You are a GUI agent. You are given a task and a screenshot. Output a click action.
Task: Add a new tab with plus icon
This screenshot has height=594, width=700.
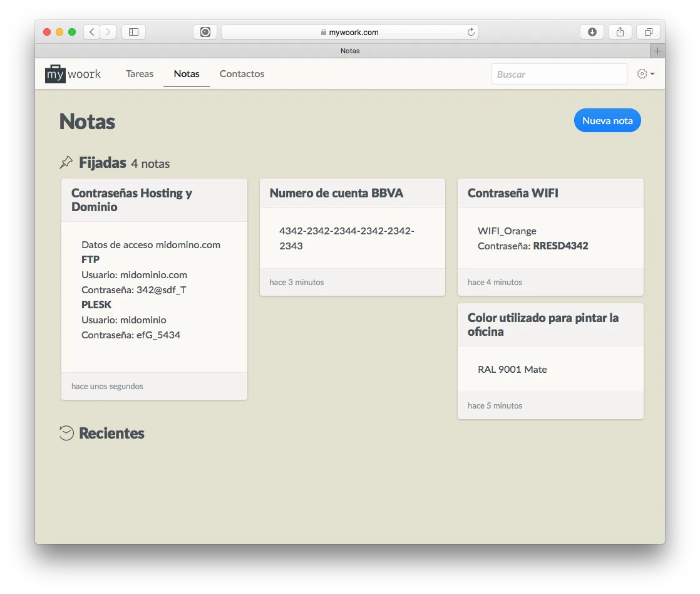[657, 51]
